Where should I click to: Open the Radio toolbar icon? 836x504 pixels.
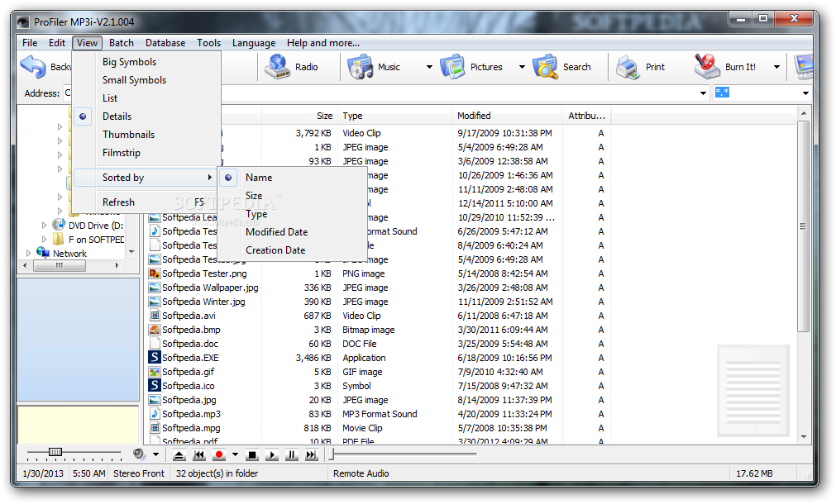pos(278,67)
